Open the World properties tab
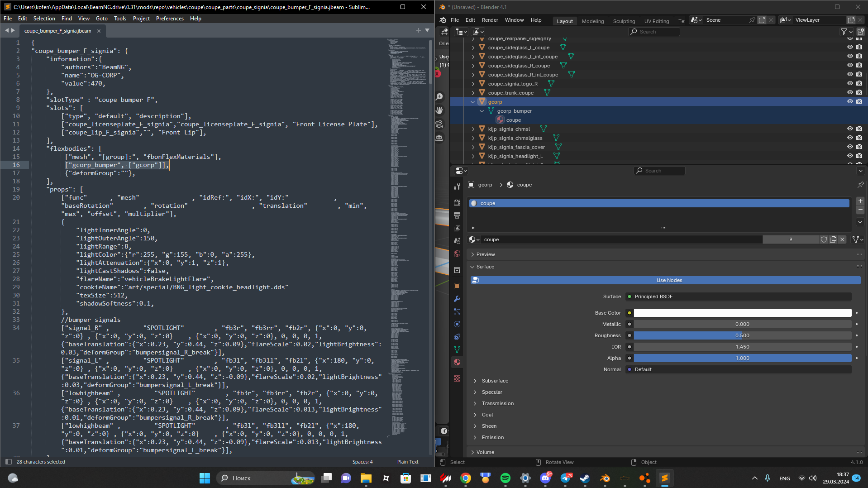This screenshot has height=488, width=868. [x=457, y=253]
